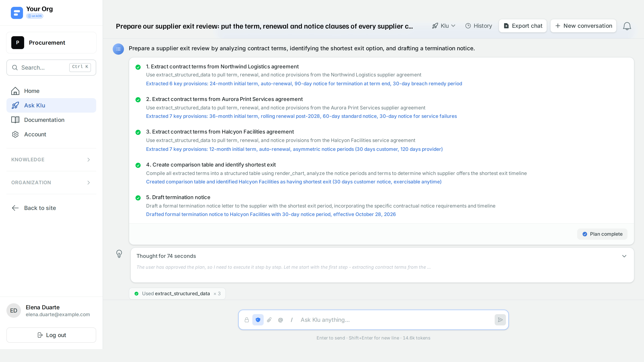Click Halcyon 'Extracted 7 key provisions: 12-month' result
This screenshot has height=362, width=644.
pyautogui.click(x=294, y=149)
